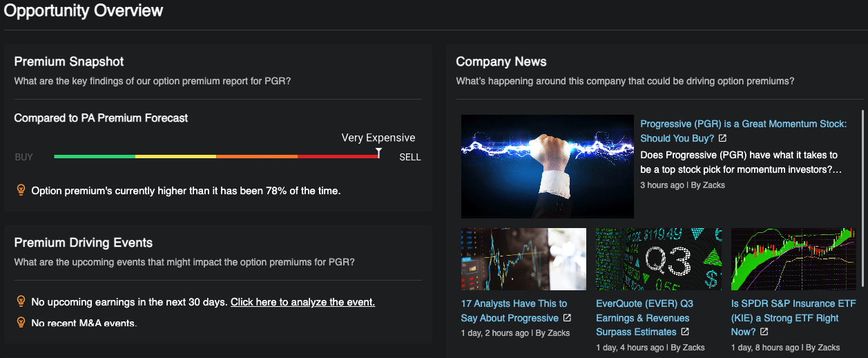The height and width of the screenshot is (358, 868).
Task: Click external link icon after 'Now?' headline
Action: pos(764,332)
